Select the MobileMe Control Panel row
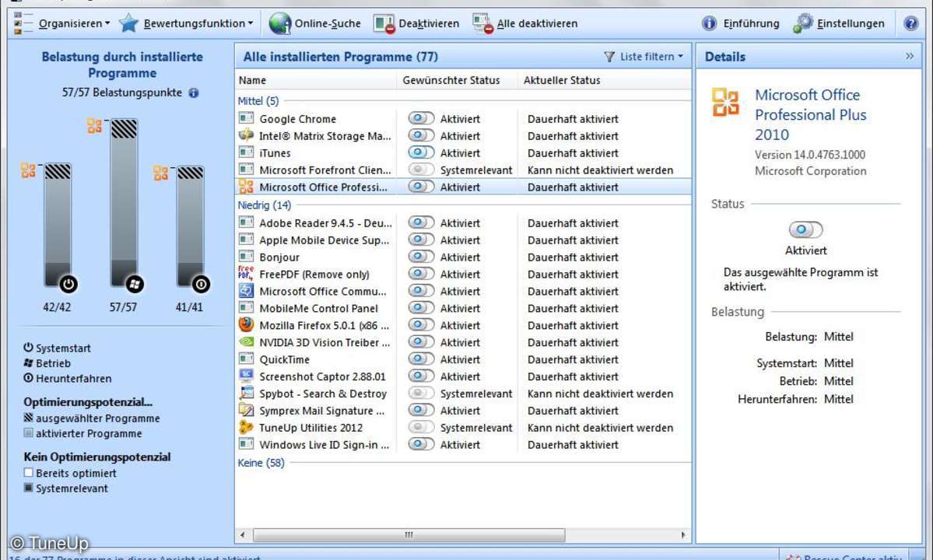This screenshot has width=933, height=560. (464, 308)
